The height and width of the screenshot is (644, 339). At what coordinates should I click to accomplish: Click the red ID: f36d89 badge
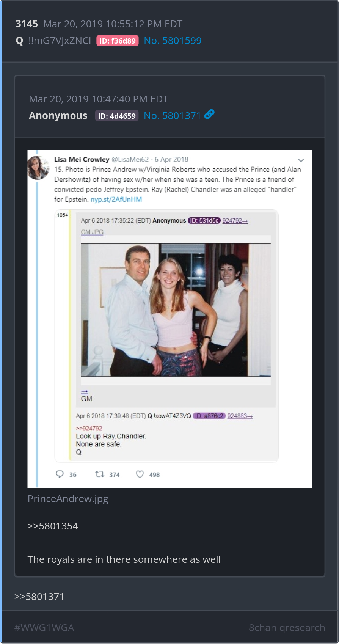(x=118, y=41)
